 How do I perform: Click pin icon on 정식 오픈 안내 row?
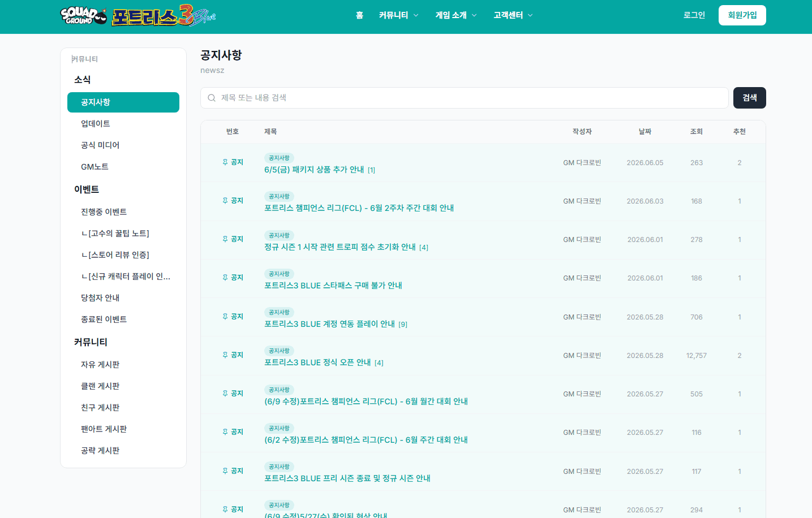(x=225, y=355)
